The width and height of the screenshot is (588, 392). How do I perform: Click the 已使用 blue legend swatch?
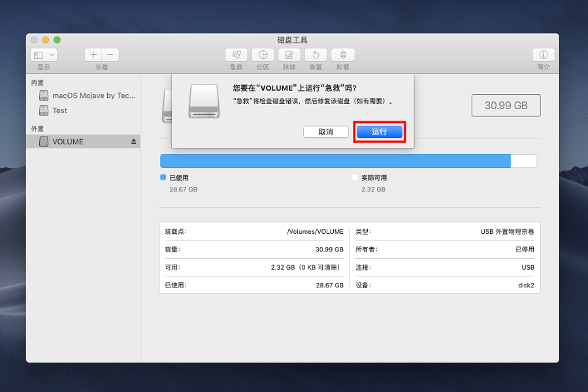coord(163,178)
